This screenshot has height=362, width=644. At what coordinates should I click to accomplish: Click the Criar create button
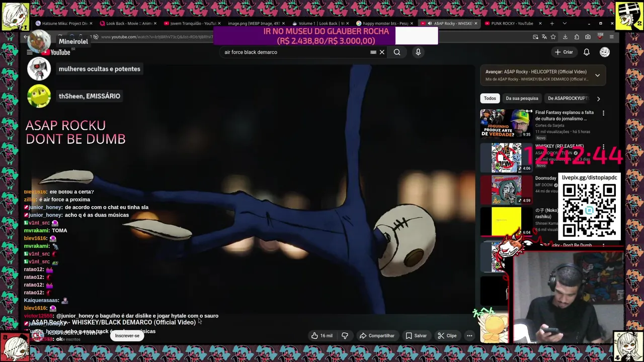tap(564, 52)
